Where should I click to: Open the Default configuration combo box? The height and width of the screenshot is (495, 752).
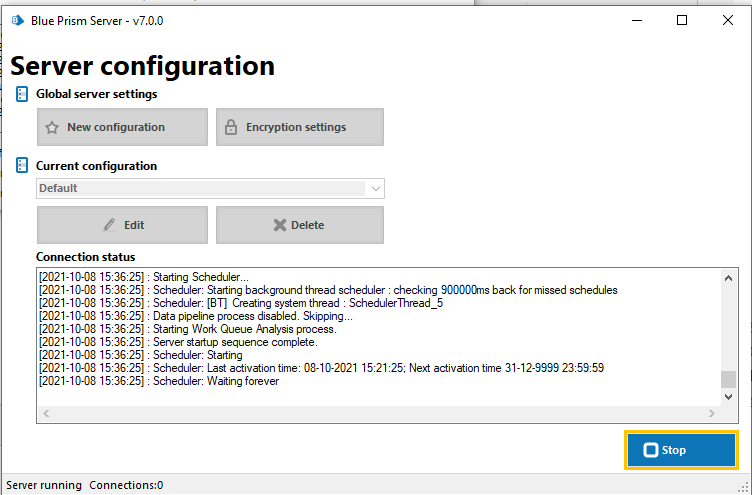coord(200,188)
